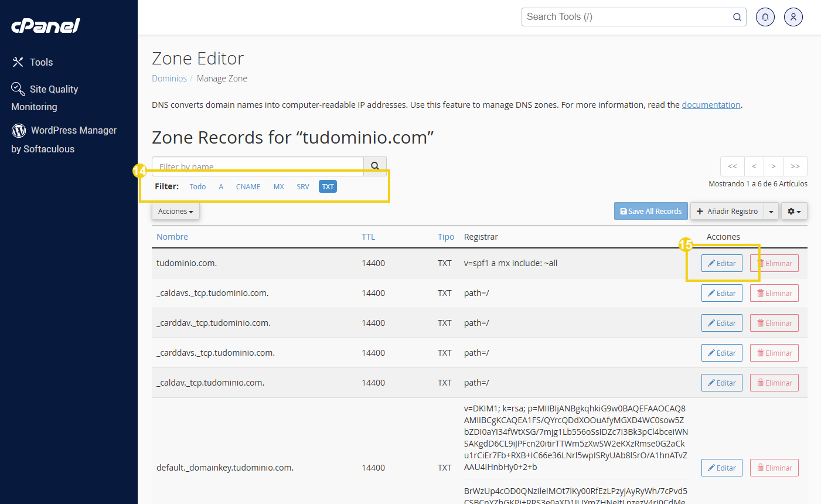821x504 pixels.
Task: Open the notifications bell icon
Action: pos(765,17)
